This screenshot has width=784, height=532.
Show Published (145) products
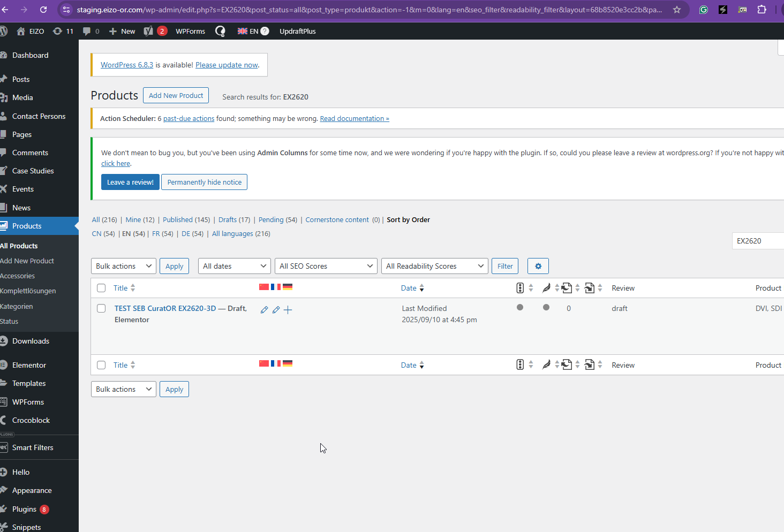[186, 219]
